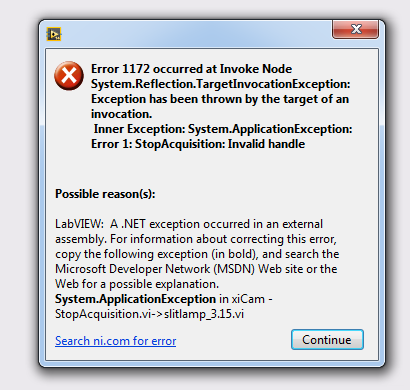Click the Error 1172 occurred at Invoke Node line
Image resolution: width=410 pixels, height=390 pixels.
click(192, 69)
